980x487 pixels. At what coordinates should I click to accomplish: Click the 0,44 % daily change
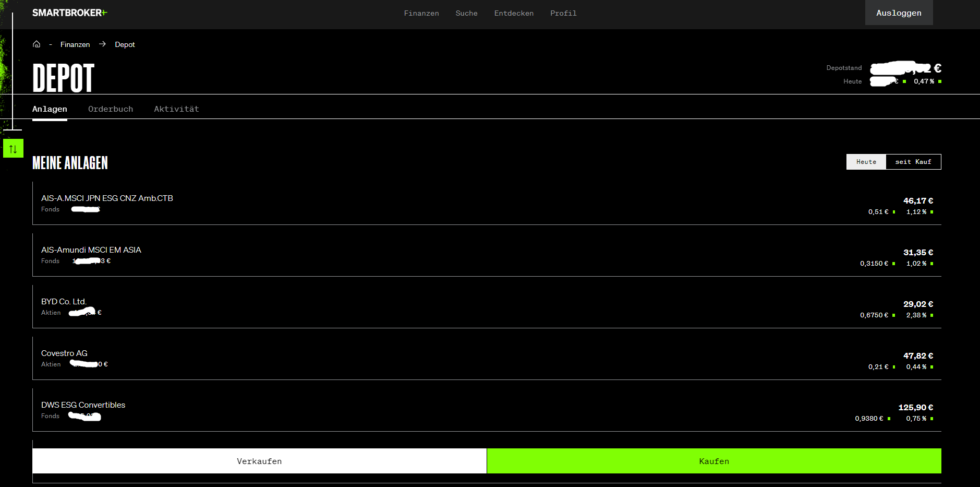pos(916,367)
